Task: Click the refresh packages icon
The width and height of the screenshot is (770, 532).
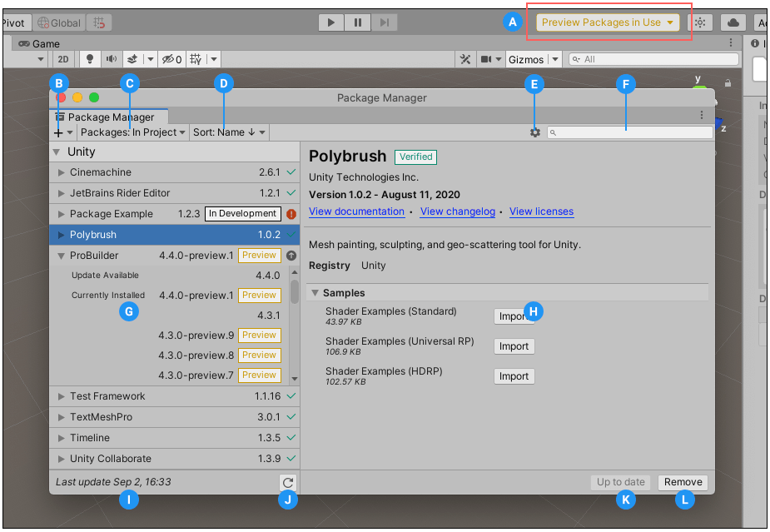Action: tap(288, 482)
